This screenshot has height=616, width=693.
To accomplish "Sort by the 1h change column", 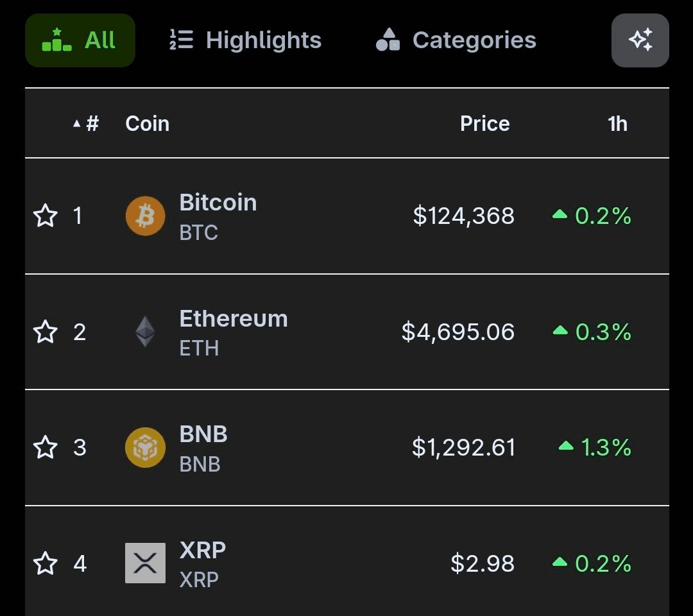I will 617,123.
